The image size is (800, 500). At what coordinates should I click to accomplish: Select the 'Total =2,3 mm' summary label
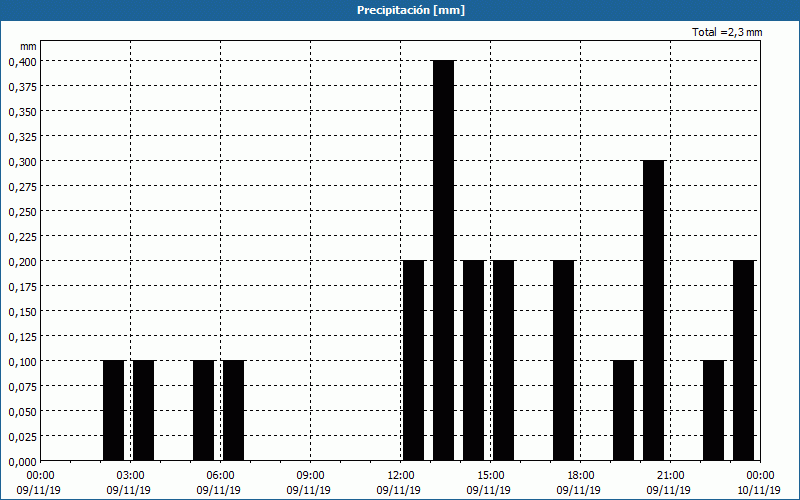[727, 32]
